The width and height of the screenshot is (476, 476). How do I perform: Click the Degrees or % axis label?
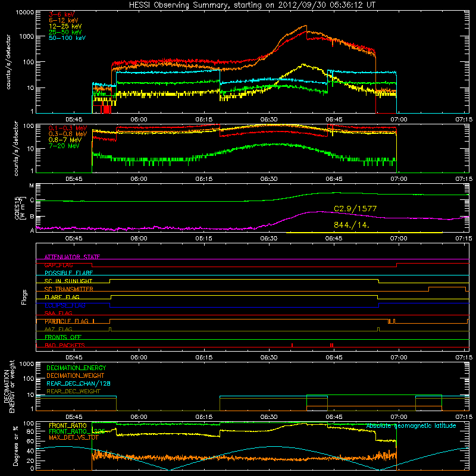[15, 446]
